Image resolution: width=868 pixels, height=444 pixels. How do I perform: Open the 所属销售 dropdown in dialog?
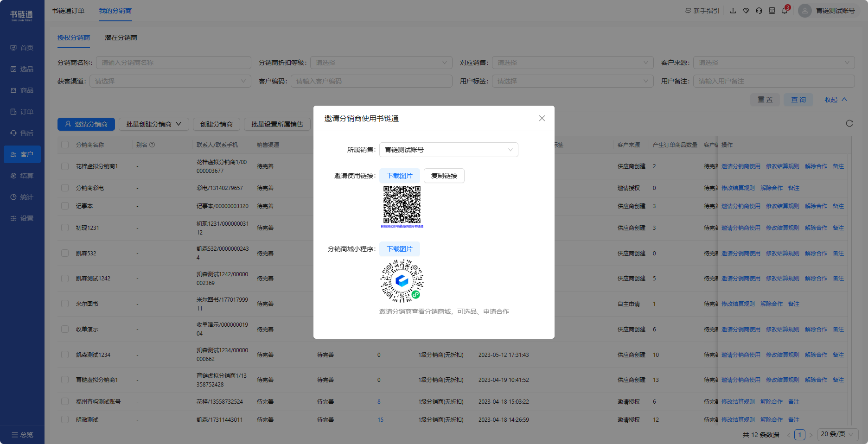point(448,150)
